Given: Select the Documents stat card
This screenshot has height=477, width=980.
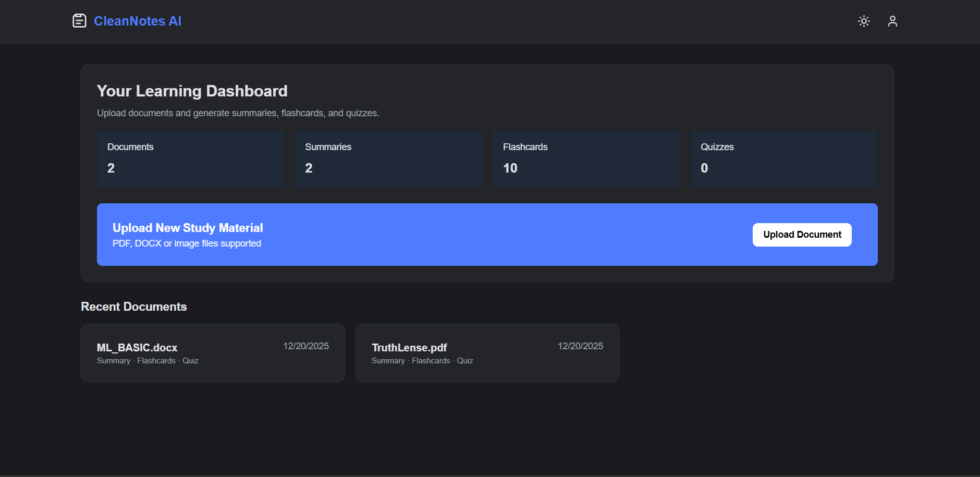Looking at the screenshot, I should tap(190, 158).
